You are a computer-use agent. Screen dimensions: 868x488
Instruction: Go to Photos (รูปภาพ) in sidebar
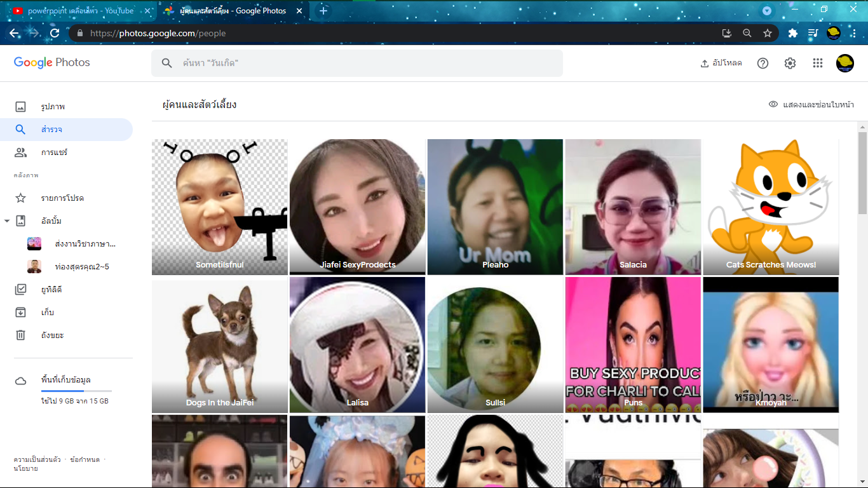point(66,107)
